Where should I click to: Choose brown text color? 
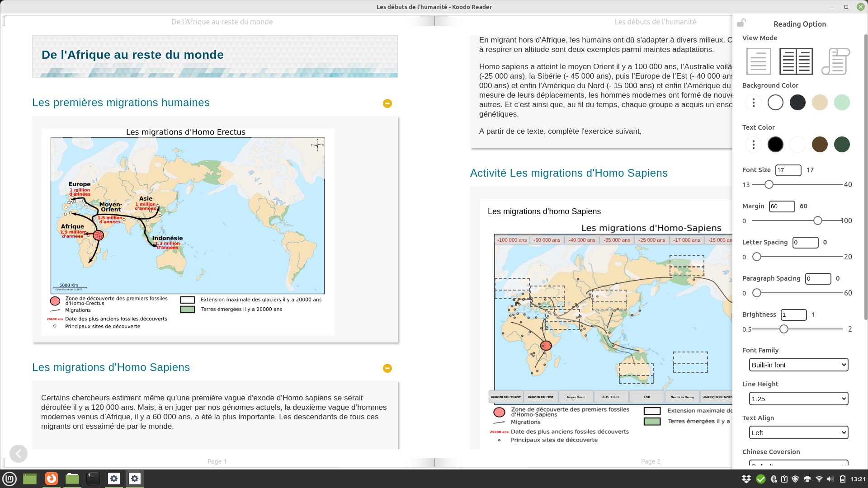(820, 145)
